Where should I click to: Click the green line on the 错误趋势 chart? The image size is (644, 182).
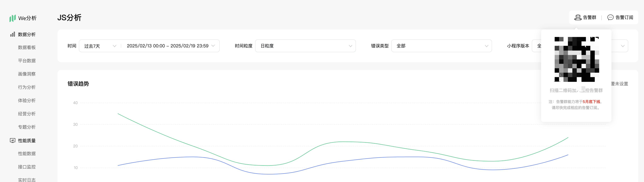click(345, 142)
